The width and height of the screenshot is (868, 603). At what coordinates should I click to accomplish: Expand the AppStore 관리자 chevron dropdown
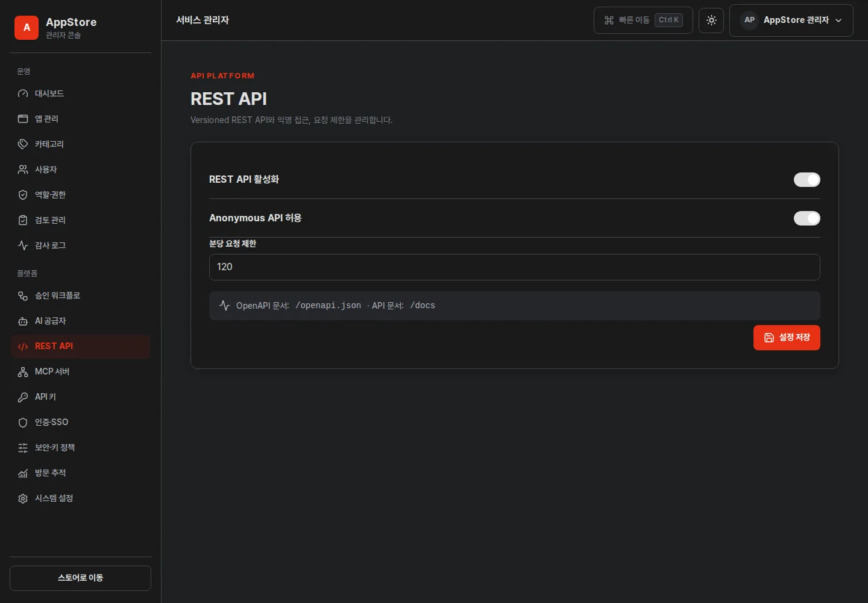point(838,20)
